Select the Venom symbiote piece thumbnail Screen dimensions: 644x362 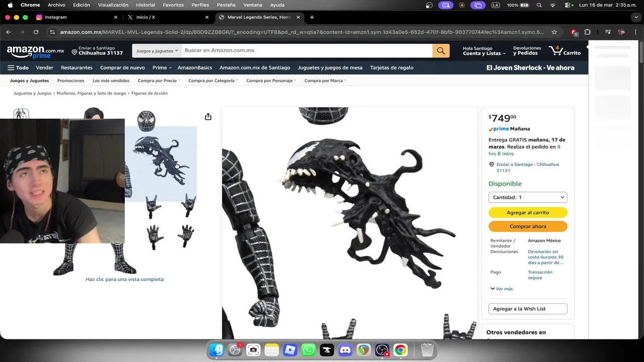click(161, 161)
